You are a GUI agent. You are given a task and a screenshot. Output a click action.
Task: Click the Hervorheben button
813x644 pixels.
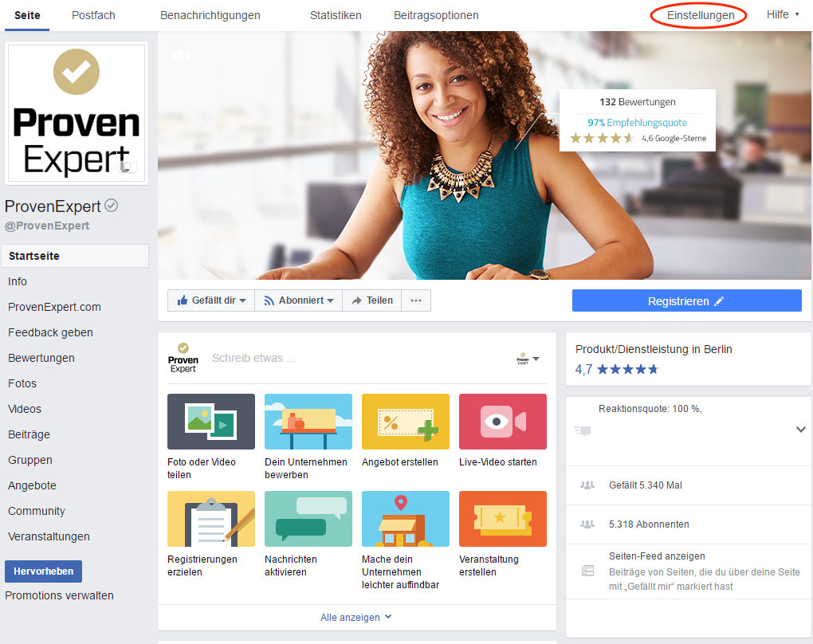tap(43, 571)
